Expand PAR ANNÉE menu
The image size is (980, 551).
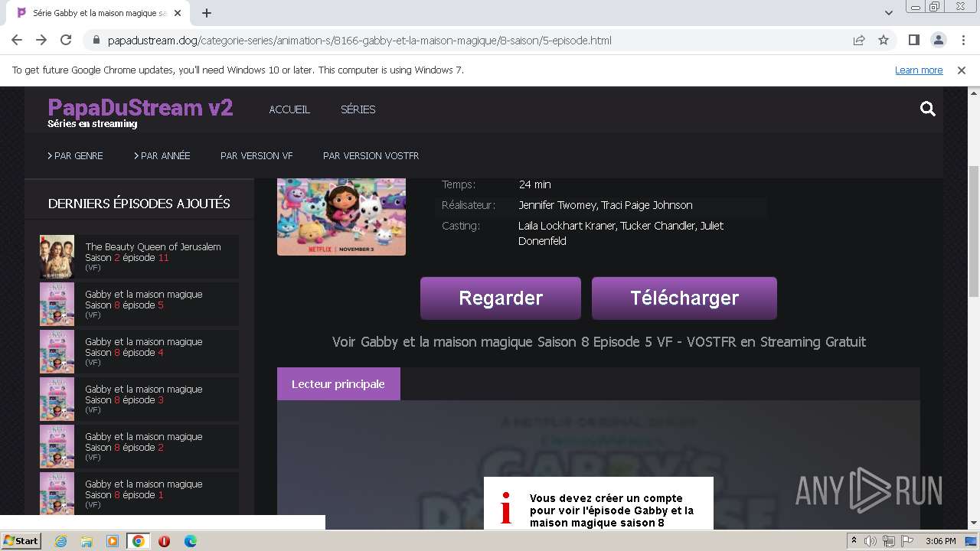tap(162, 155)
